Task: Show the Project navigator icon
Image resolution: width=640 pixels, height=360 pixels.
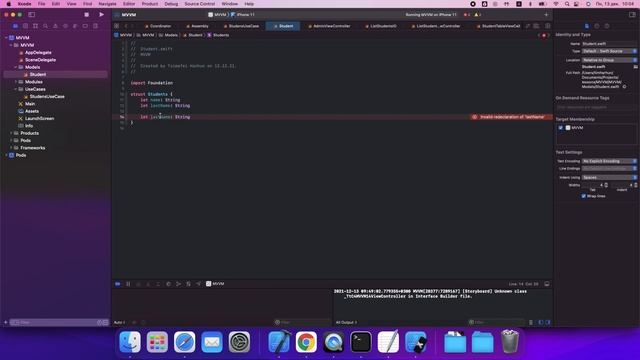Action: pyautogui.click(x=16, y=26)
